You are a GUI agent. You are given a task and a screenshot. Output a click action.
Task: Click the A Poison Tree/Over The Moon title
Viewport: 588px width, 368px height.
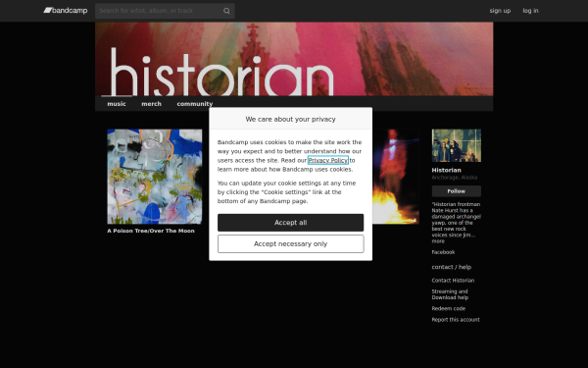pyautogui.click(x=151, y=231)
